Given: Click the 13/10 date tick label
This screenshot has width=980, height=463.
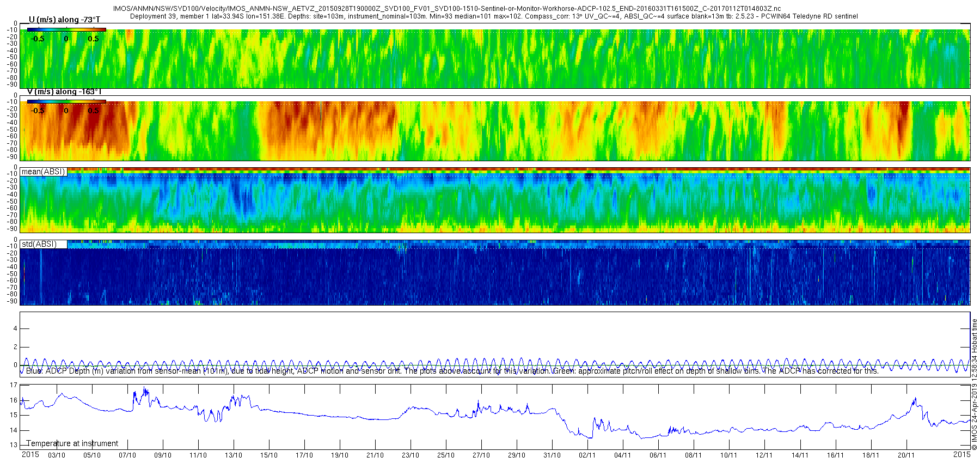Looking at the screenshot, I should click(x=234, y=455).
